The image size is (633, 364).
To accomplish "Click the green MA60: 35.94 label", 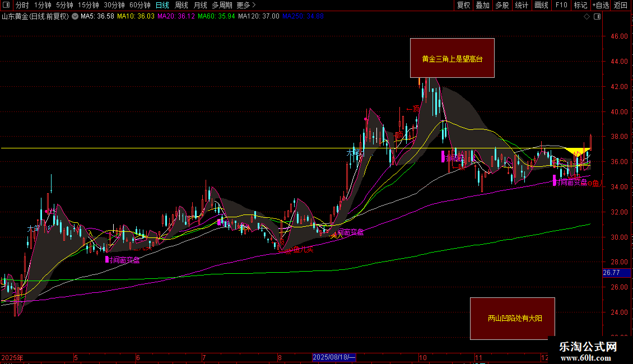I will click(216, 17).
